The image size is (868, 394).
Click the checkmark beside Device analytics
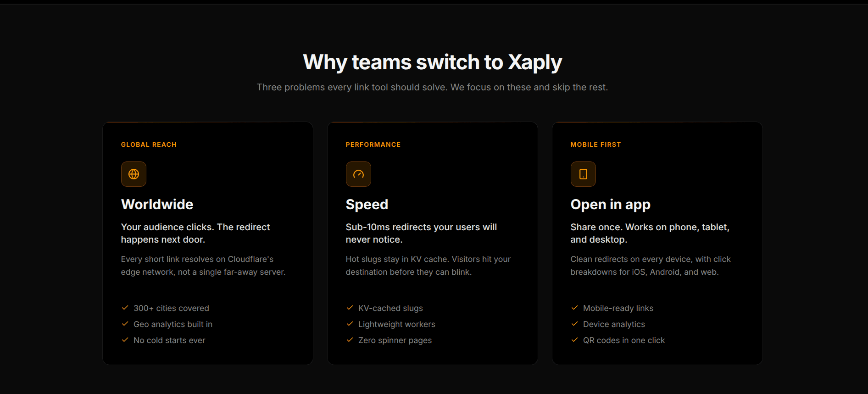574,324
